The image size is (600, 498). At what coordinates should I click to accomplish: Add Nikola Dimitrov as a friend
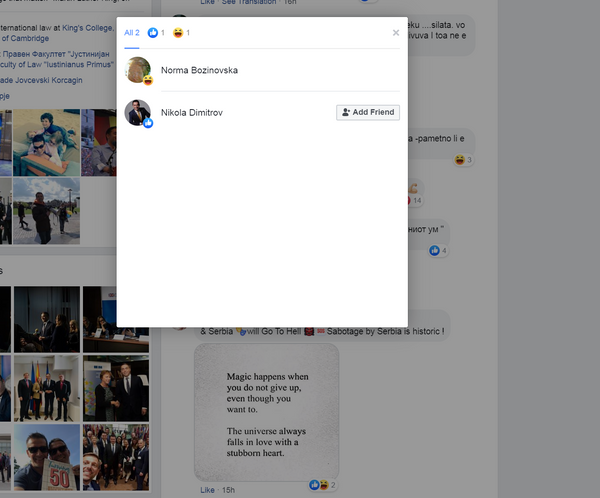tap(368, 112)
